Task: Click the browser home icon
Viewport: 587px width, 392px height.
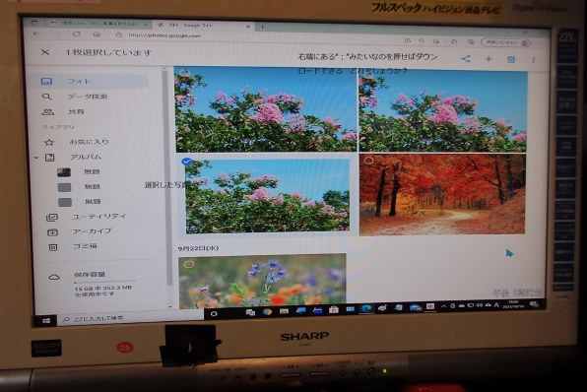Action: (x=97, y=34)
